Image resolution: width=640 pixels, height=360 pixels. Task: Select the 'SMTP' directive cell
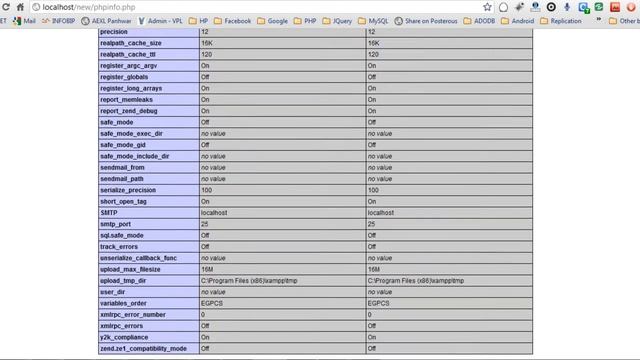coord(149,213)
